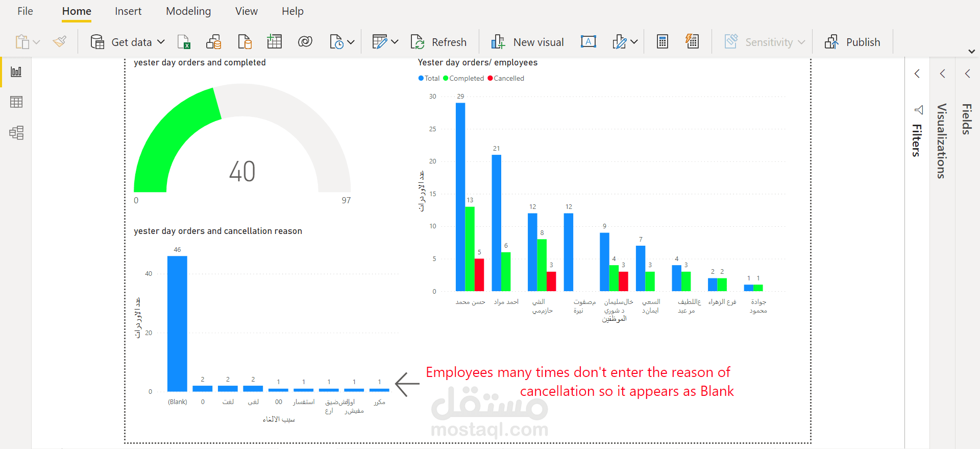Open the Data hub datasets icon

[214, 42]
